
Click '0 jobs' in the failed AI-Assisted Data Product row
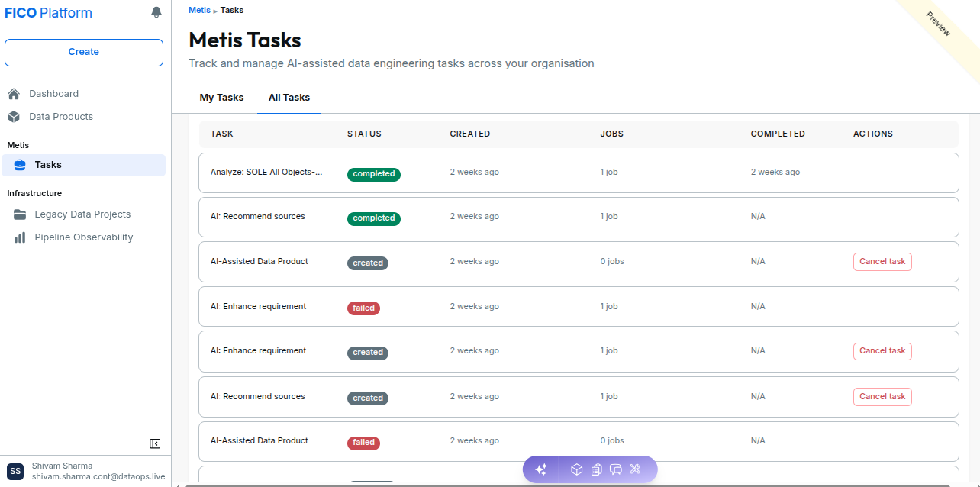tap(612, 441)
